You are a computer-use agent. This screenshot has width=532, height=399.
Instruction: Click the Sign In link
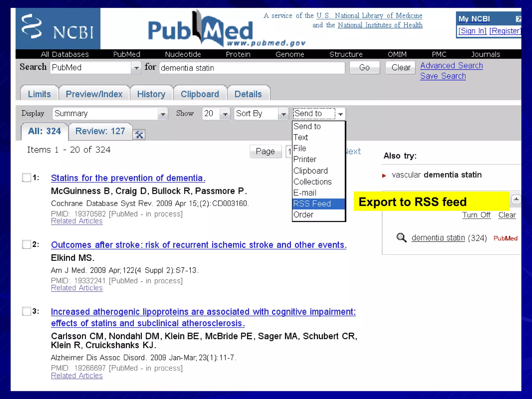click(472, 31)
